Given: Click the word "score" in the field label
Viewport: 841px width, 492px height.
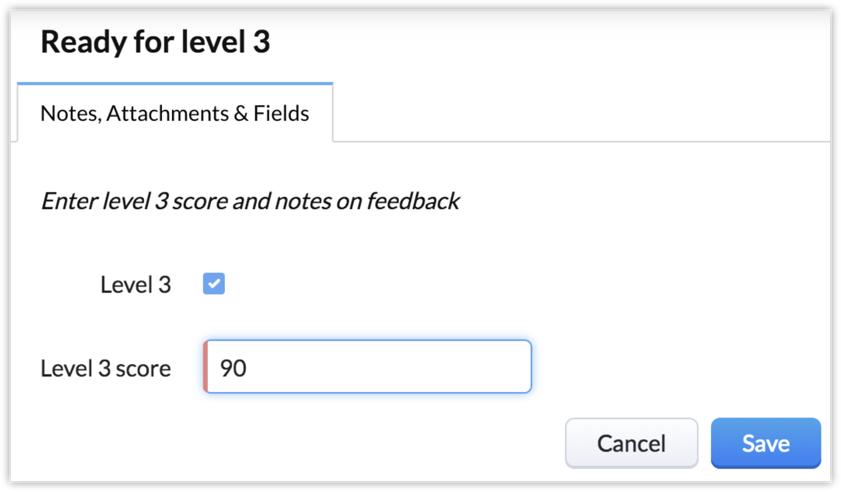Looking at the screenshot, I should click(144, 368).
